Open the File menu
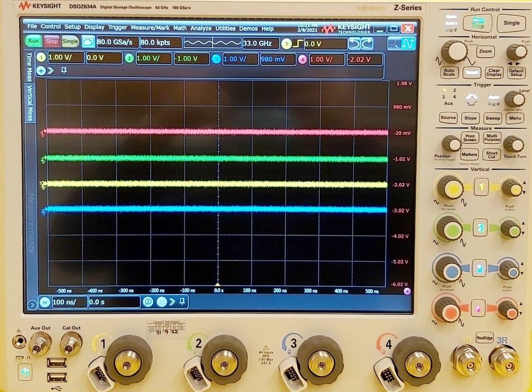The image size is (532, 392). tap(32, 26)
